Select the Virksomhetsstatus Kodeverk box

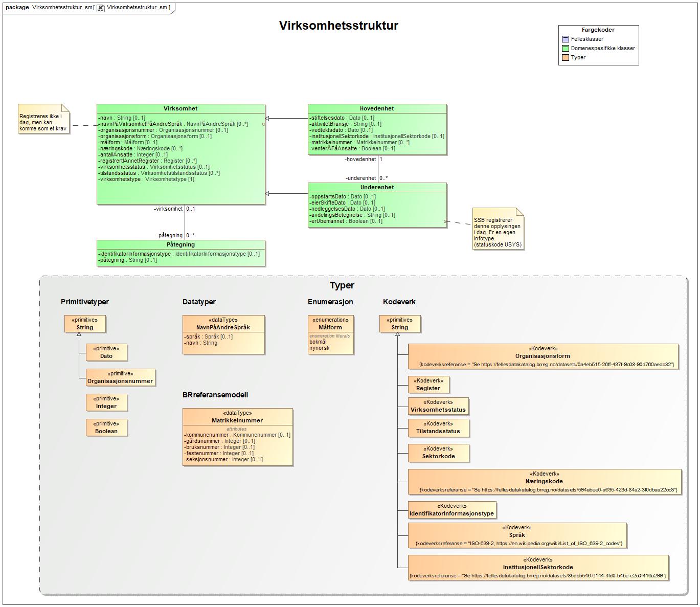[x=438, y=406]
